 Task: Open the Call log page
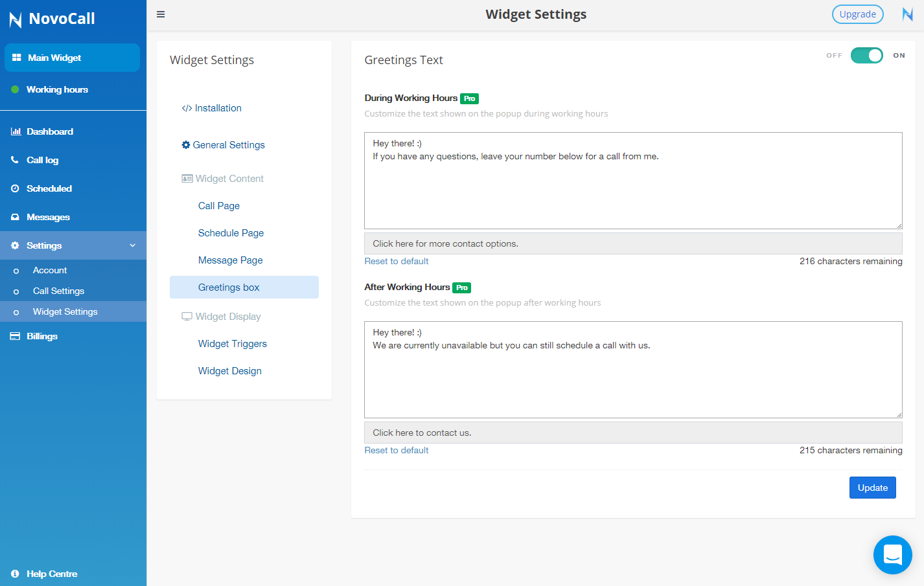click(42, 160)
